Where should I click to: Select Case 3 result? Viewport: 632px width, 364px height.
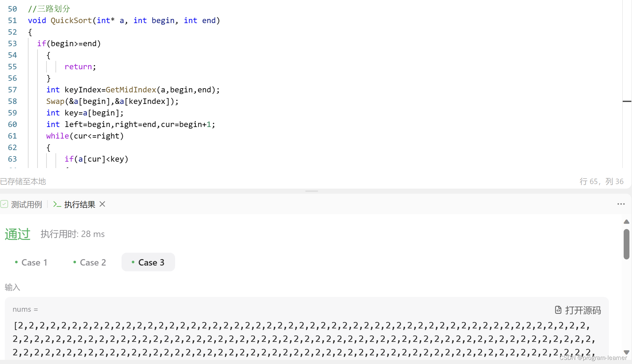(x=148, y=262)
